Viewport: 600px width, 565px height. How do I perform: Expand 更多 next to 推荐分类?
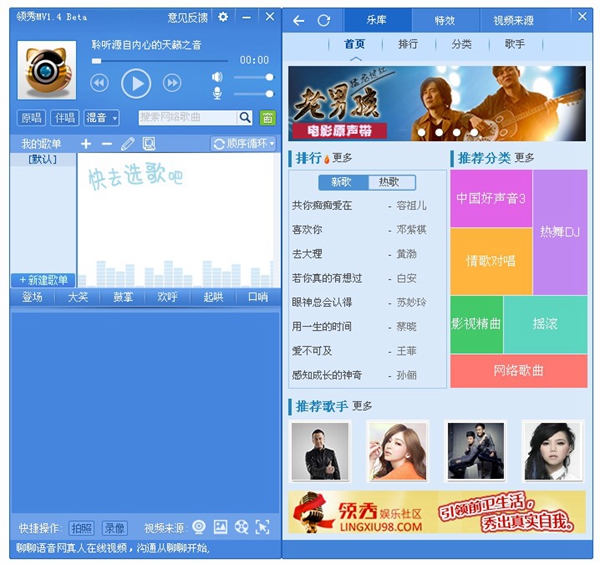[x=524, y=158]
